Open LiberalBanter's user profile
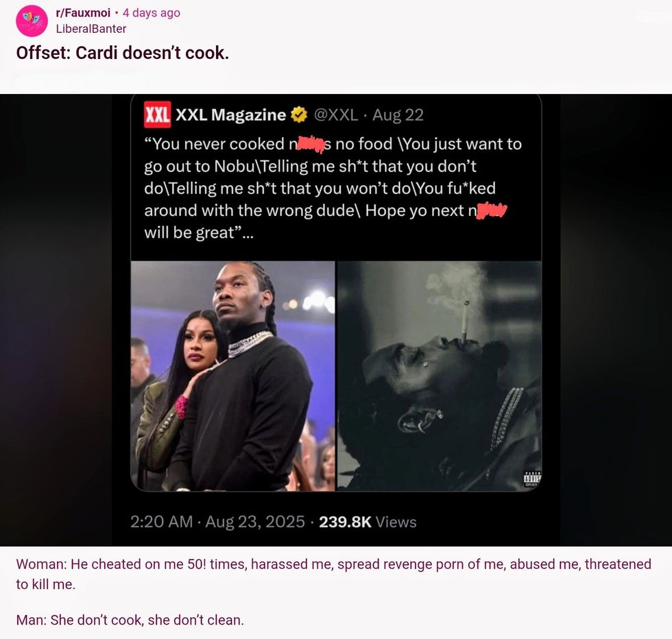 coord(91,29)
